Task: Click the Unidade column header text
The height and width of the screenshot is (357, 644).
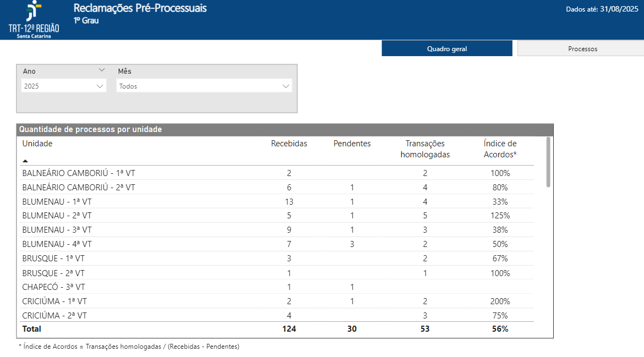Action: pyautogui.click(x=37, y=144)
